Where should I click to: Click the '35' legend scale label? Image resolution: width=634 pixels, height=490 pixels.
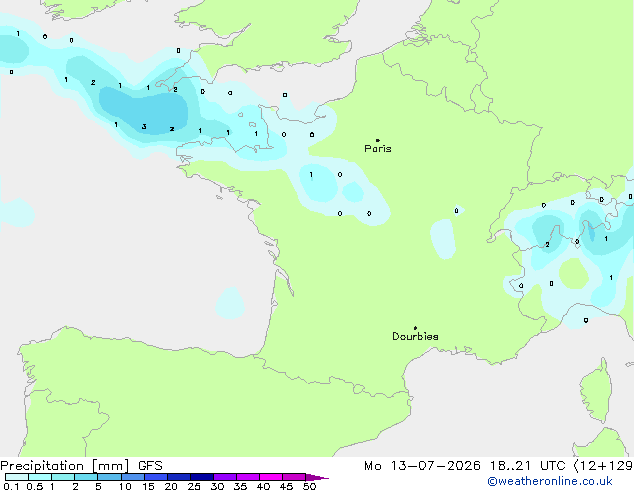click(x=240, y=486)
